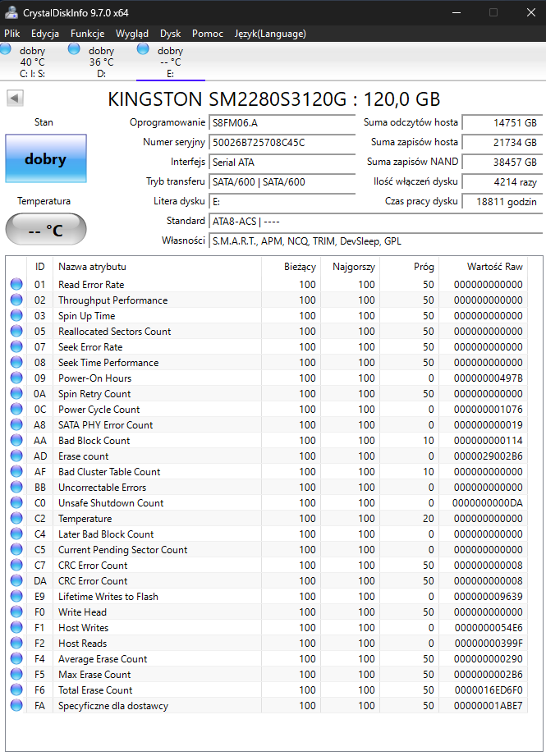Click status orb for Average Erase Count
Viewport: 546px width, 756px height.
point(16,658)
